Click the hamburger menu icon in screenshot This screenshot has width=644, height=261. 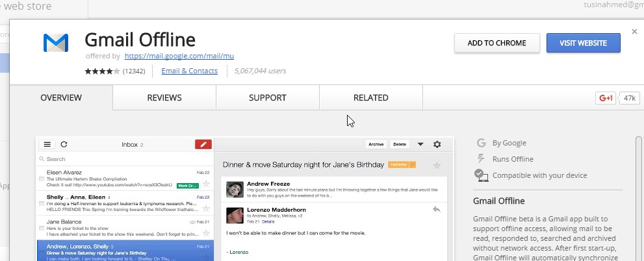(47, 144)
